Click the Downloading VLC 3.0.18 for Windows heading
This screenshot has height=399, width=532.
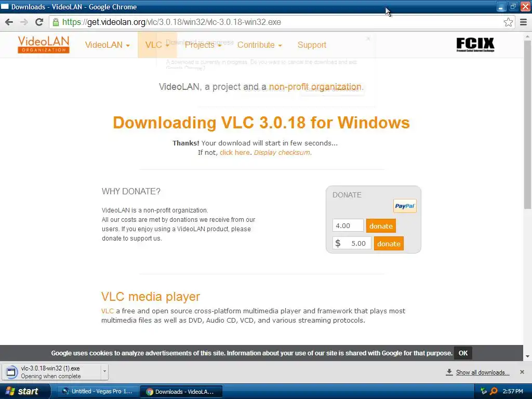261,123
